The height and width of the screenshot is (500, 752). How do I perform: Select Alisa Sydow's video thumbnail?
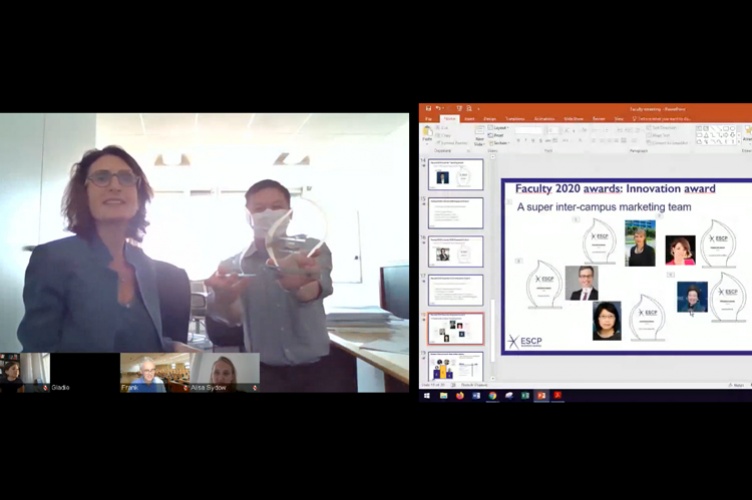pos(225,372)
